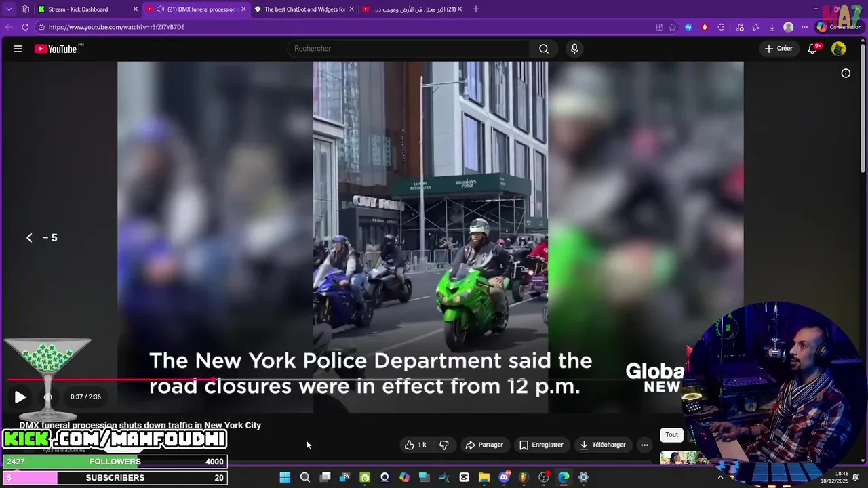
Task: Add page to favorites star icon
Action: pos(672,27)
